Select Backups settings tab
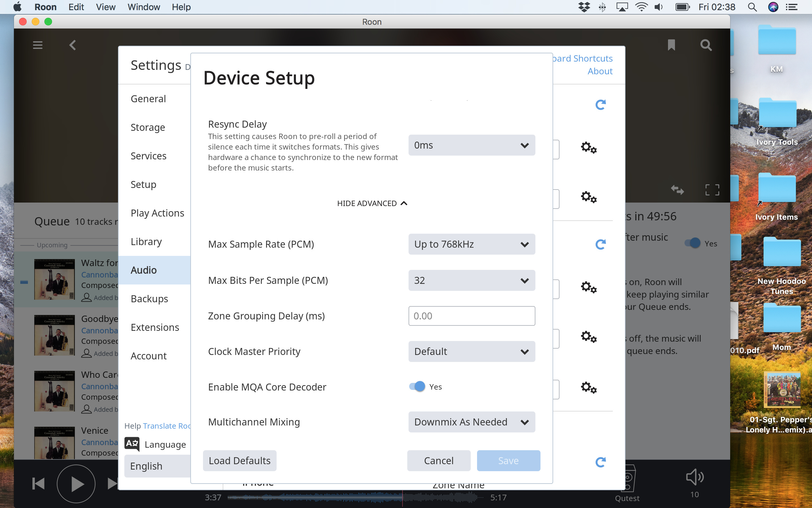The width and height of the screenshot is (812, 508). tap(154, 299)
